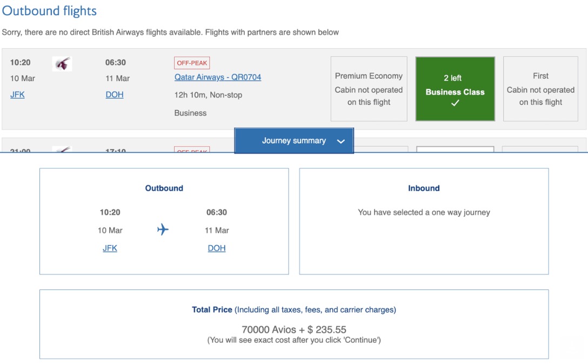Click the Total Price label
Viewport: 588px width, 364px height.
point(212,309)
